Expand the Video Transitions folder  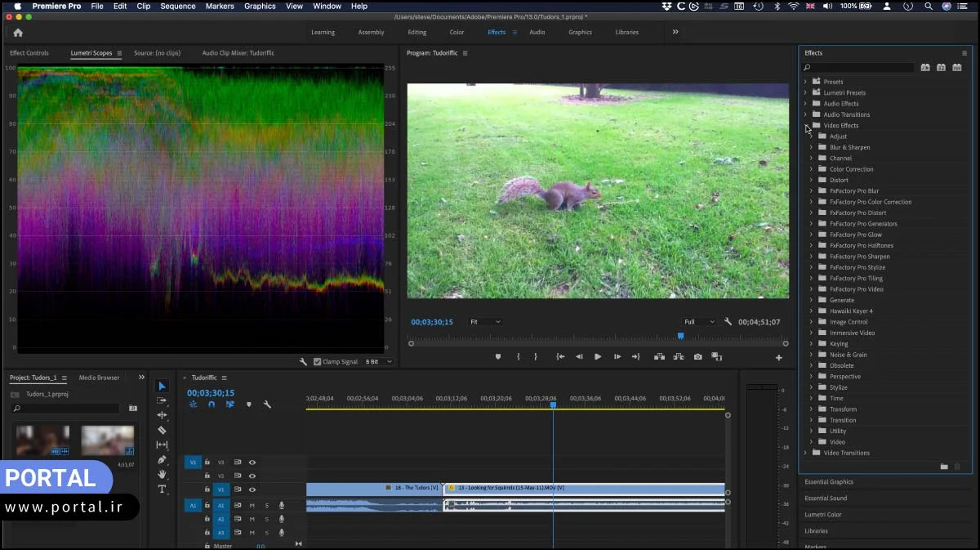[805, 453]
